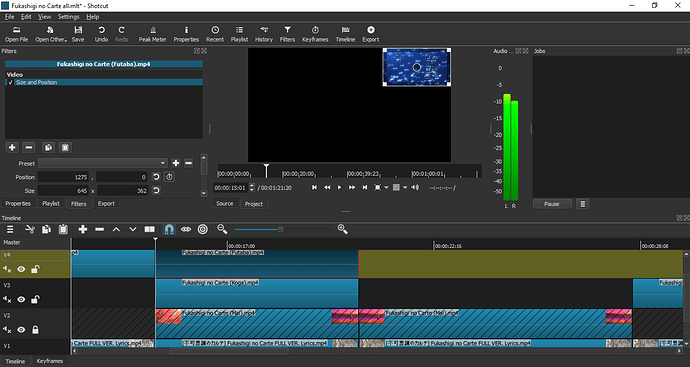Mute the V3 track audio
Image resolution: width=690 pixels, height=367 pixels.
coord(7,300)
